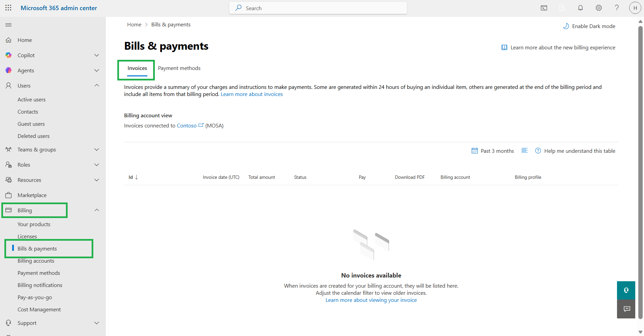
Task: Switch to the Invoices tab
Action: 137,68
